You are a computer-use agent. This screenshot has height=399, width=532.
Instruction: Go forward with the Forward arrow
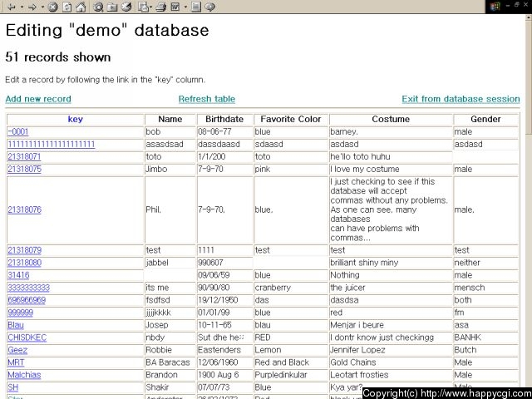[x=33, y=7]
